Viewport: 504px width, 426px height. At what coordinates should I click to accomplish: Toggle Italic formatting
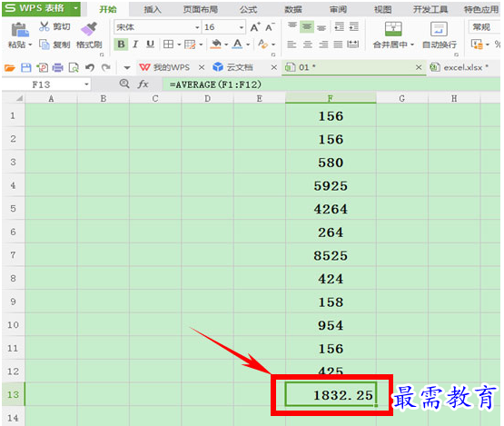[135, 45]
